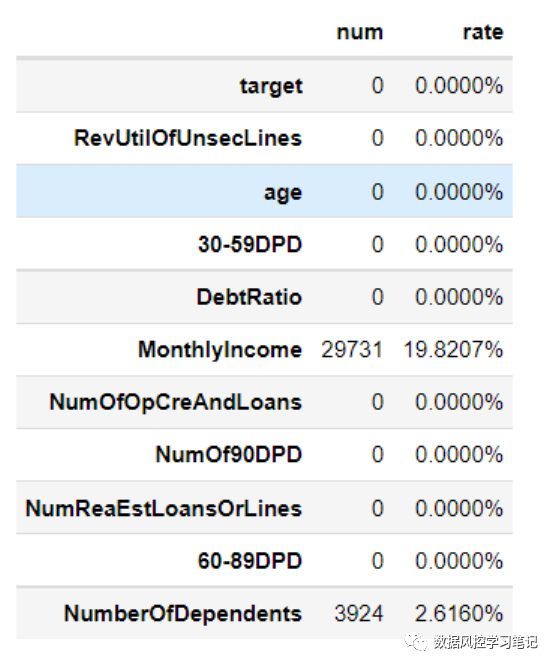Click the MonthlyIncome row label
The height and width of the screenshot is (667, 555).
(x=220, y=350)
